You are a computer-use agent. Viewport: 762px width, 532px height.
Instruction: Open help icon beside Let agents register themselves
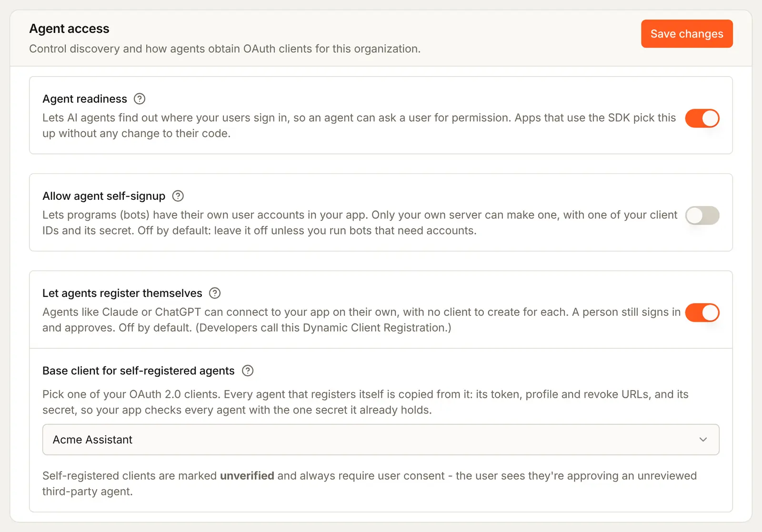click(x=215, y=293)
